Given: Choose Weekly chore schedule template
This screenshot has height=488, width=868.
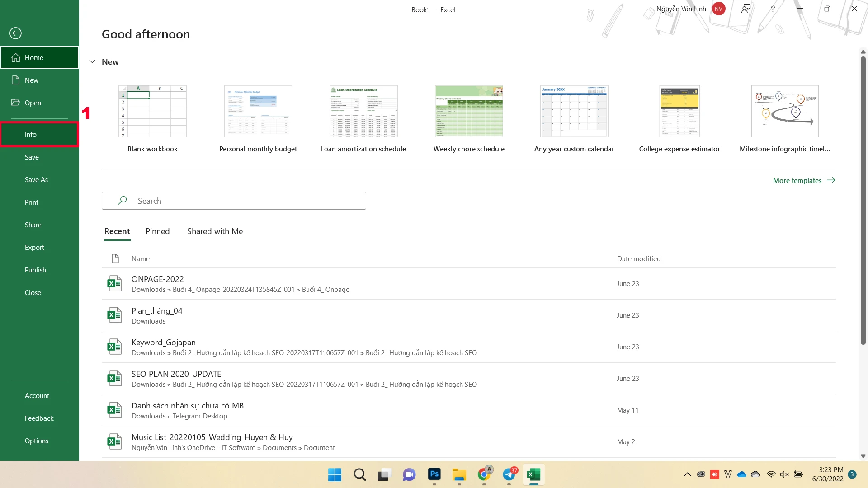Looking at the screenshot, I should click(469, 119).
